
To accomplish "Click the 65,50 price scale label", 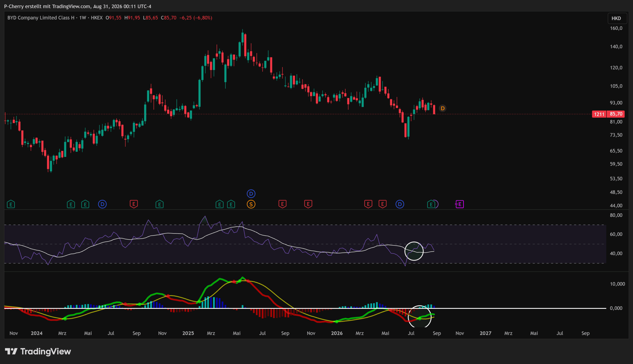I will [616, 151].
